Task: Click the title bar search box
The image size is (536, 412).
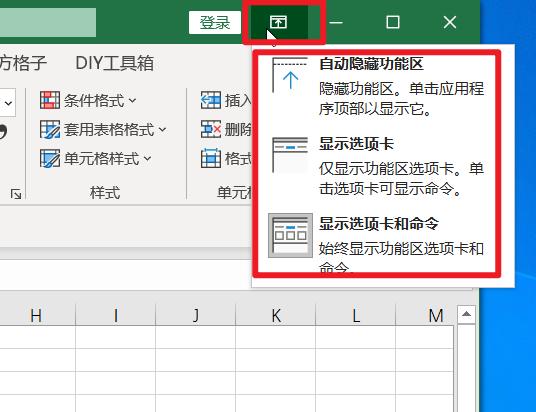Action: point(48,22)
